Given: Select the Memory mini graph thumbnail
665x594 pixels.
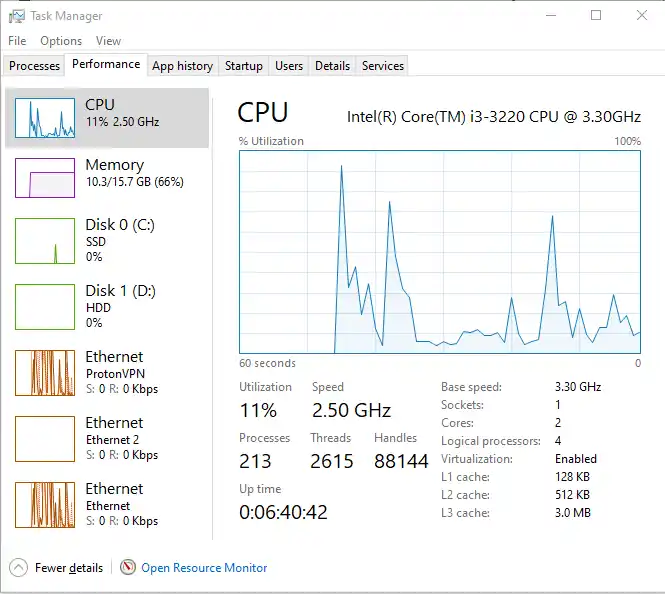Looking at the screenshot, I should pyautogui.click(x=45, y=178).
